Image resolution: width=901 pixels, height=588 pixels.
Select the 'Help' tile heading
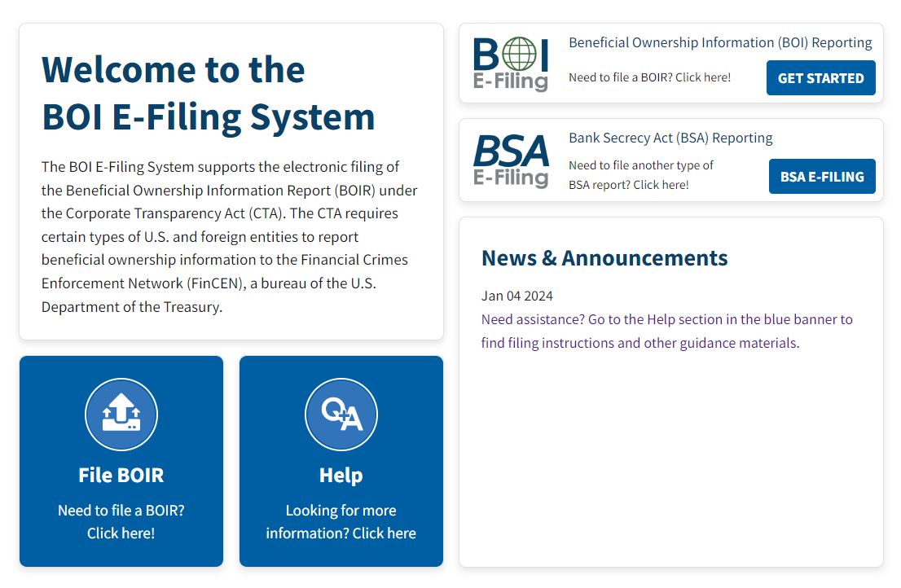click(341, 475)
